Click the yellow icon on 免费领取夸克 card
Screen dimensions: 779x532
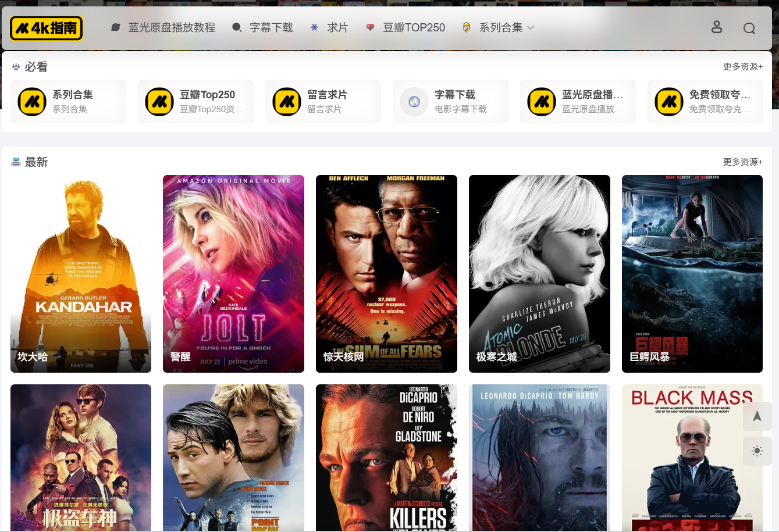point(668,101)
